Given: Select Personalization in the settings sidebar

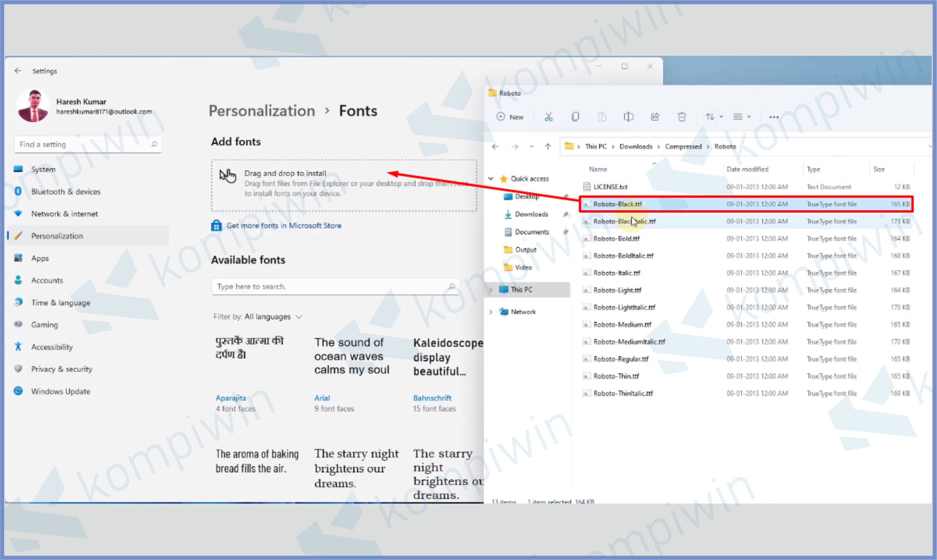Looking at the screenshot, I should click(x=88, y=236).
